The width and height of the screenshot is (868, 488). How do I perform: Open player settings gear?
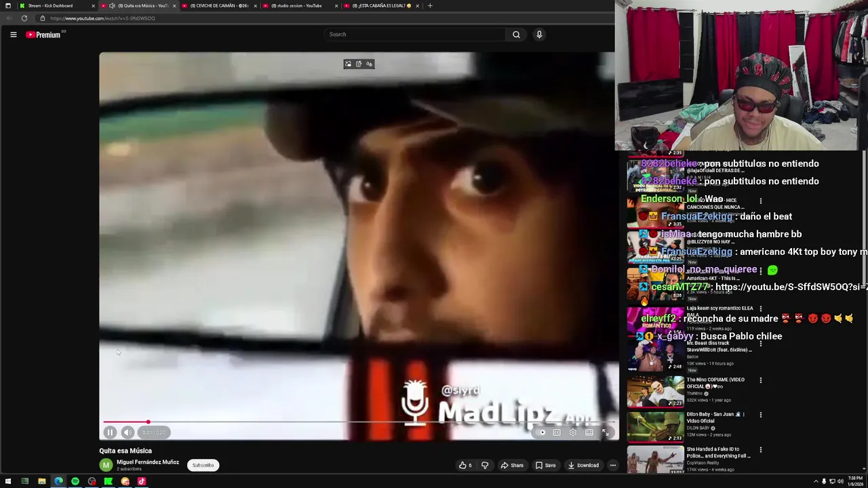[x=573, y=432]
